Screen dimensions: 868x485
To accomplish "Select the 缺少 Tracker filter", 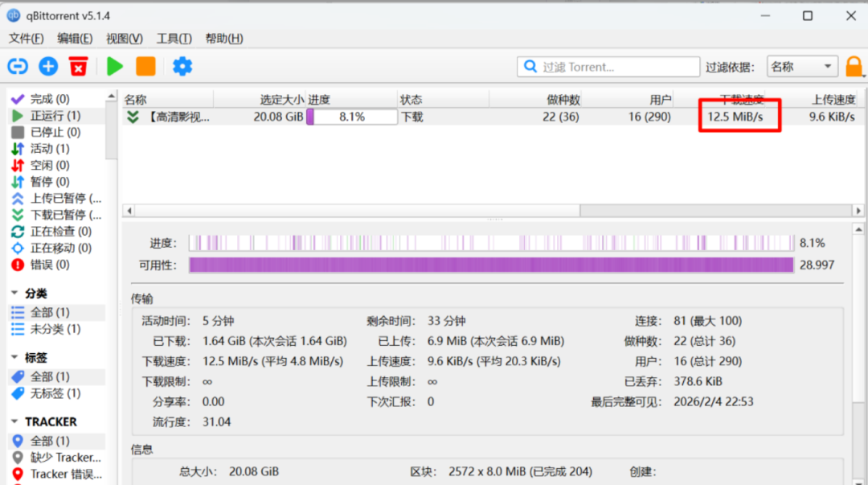I will click(56, 458).
